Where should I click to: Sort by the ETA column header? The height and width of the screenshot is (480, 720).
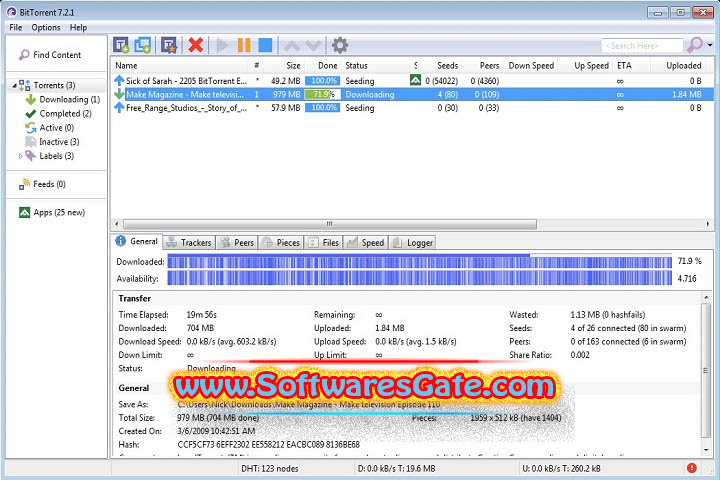tap(624, 66)
